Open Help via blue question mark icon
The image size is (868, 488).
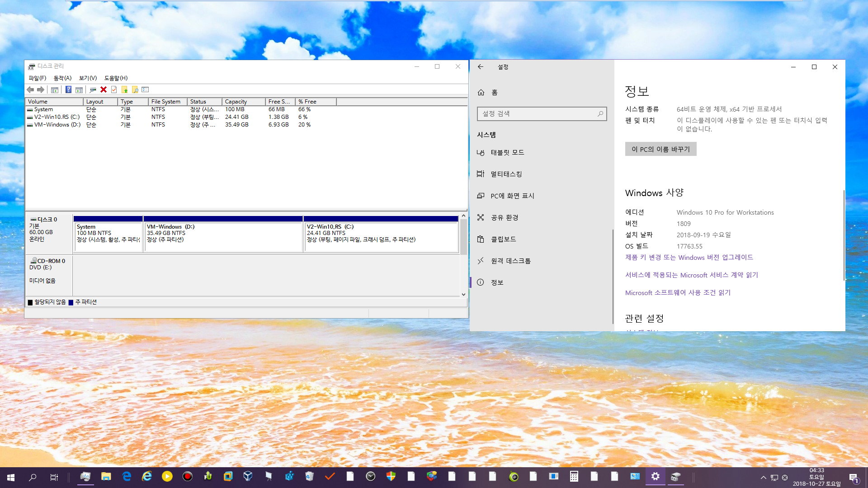coord(68,89)
